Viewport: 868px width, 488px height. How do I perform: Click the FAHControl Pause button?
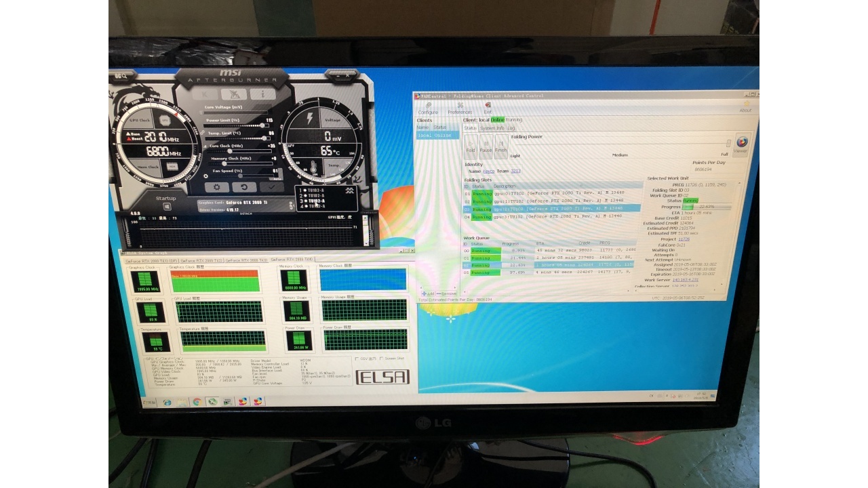pyautogui.click(x=486, y=146)
